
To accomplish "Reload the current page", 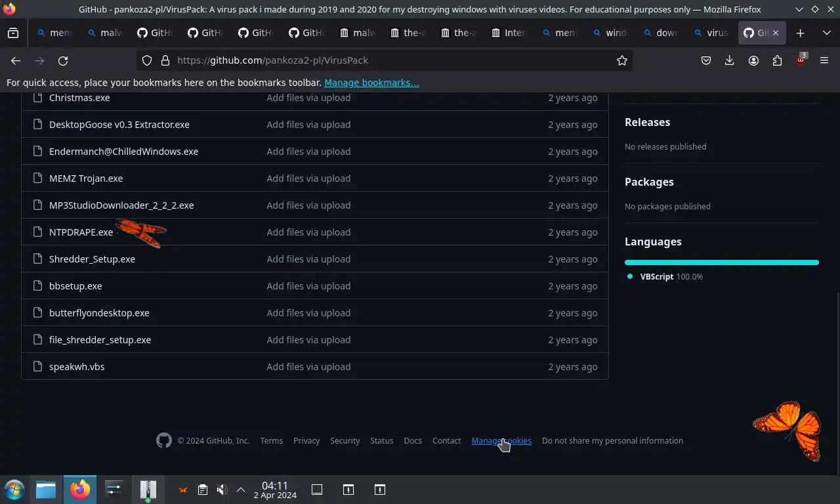I will tap(63, 60).
